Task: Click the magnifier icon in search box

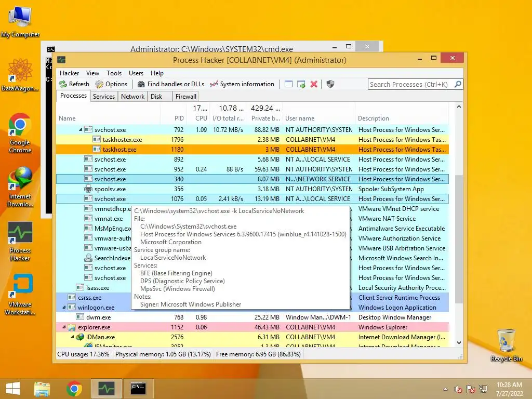Action: point(458,84)
